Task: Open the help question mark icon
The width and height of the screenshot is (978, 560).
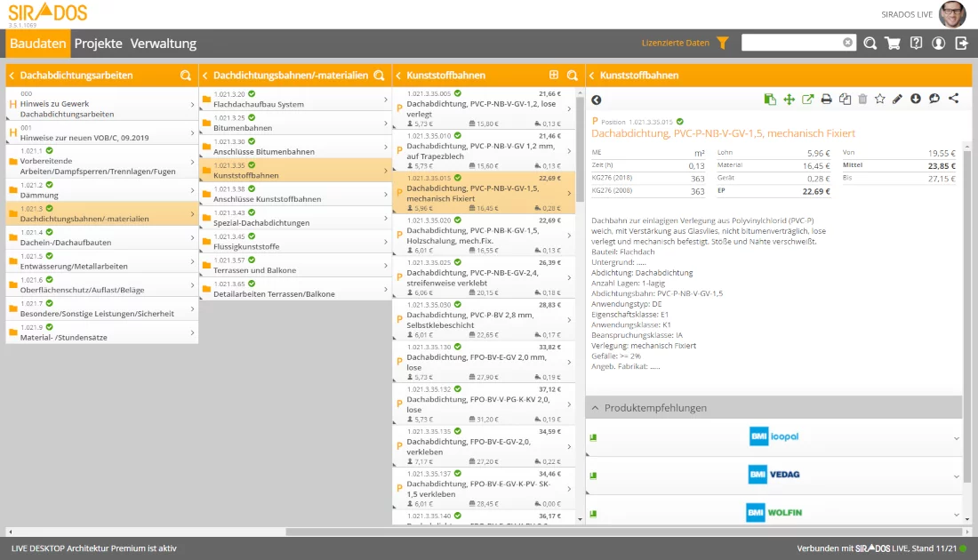Action: (916, 43)
